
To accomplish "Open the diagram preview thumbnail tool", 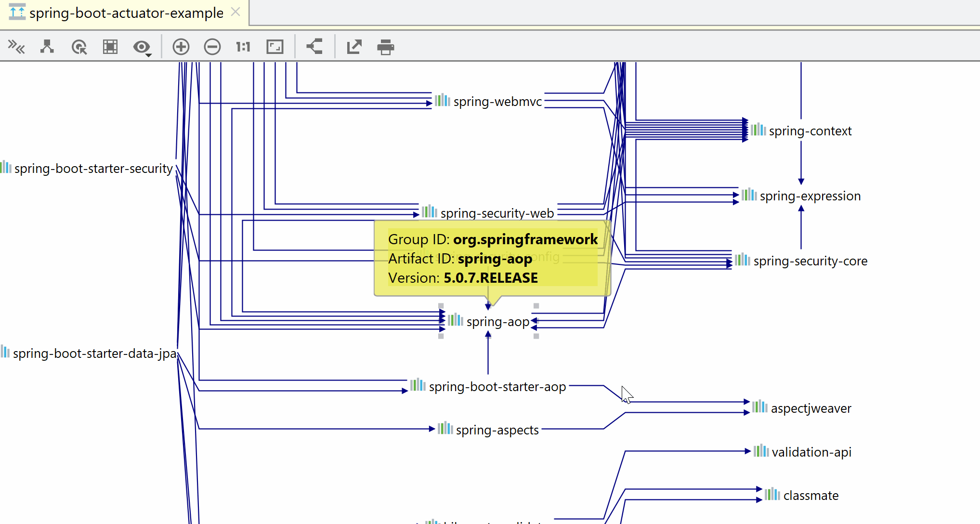I will coord(110,47).
